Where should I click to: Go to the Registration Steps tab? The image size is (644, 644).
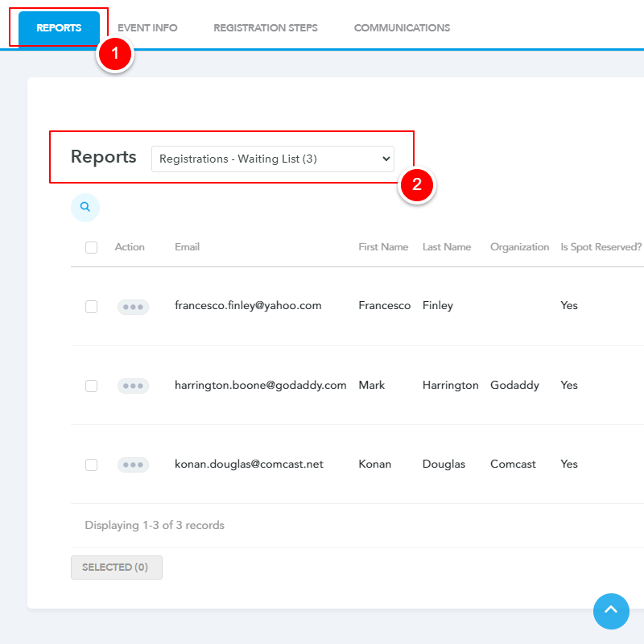click(266, 27)
